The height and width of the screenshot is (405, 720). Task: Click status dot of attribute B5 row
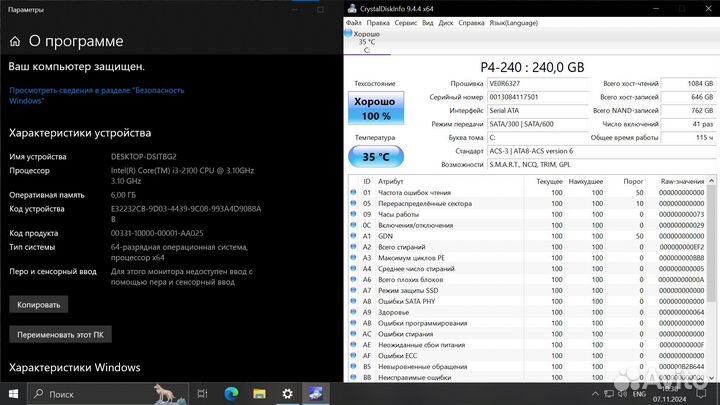(353, 366)
